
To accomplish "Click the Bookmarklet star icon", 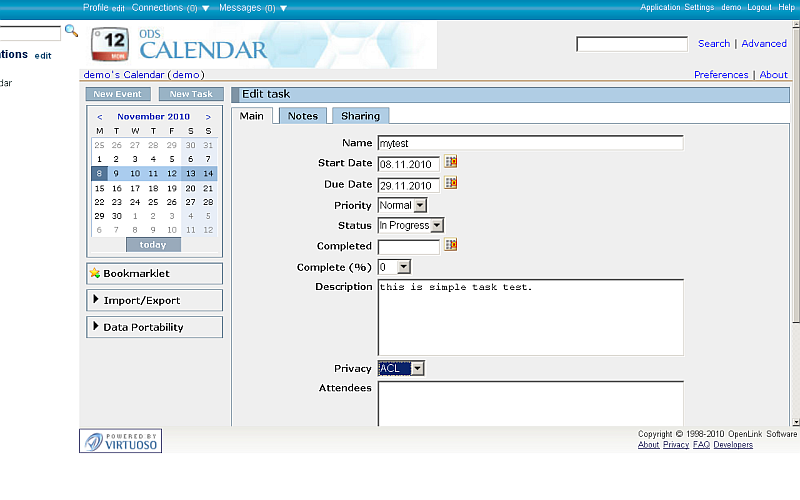I will [95, 273].
